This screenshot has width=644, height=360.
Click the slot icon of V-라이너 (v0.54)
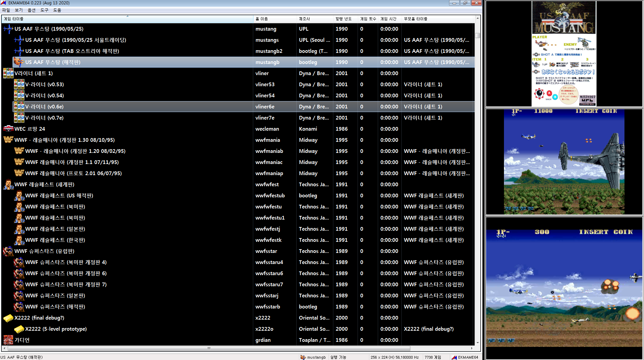tap(19, 96)
